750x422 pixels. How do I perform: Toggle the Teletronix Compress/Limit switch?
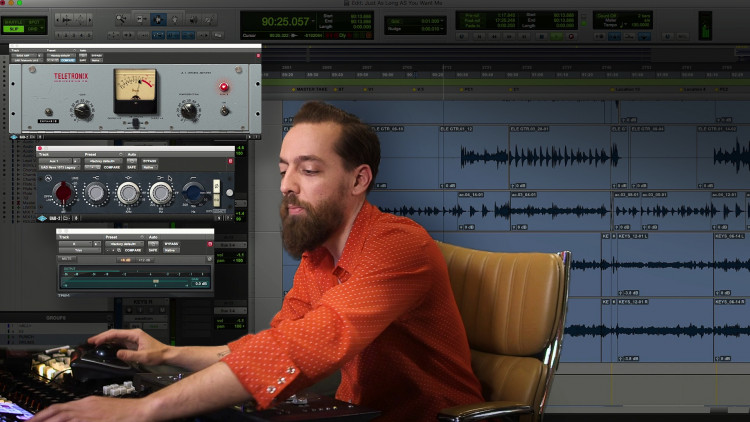49,112
